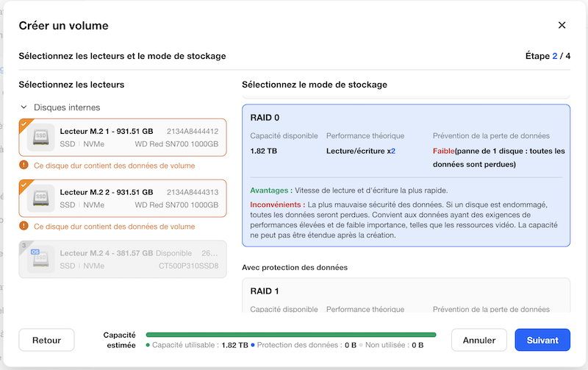Close the Créer un volume dialog
Image resolution: width=588 pixels, height=370 pixels.
click(x=562, y=25)
